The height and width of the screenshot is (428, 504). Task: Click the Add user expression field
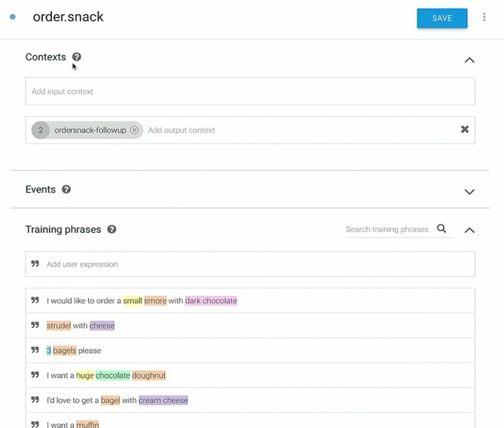[x=250, y=264]
